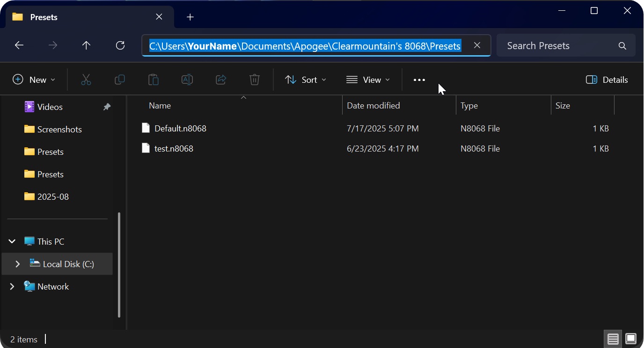Switch to details list view in status bar
Image resolution: width=644 pixels, height=348 pixels.
tap(613, 339)
